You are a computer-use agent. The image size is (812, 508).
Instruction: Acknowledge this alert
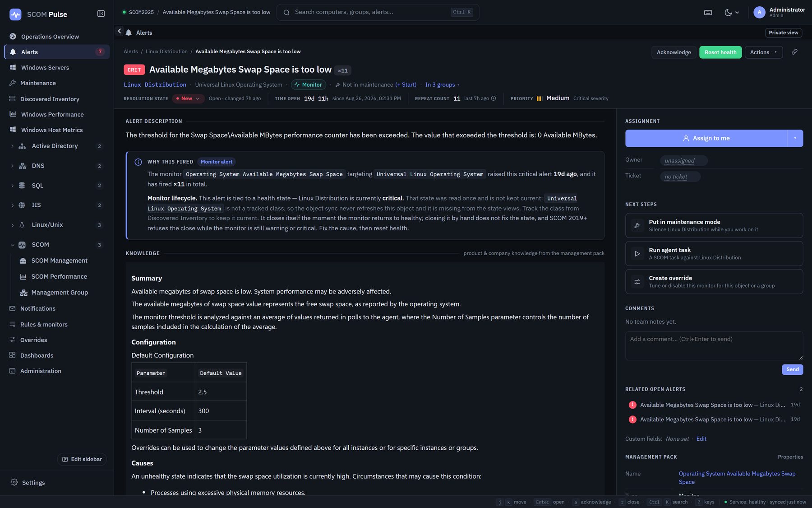(x=674, y=52)
